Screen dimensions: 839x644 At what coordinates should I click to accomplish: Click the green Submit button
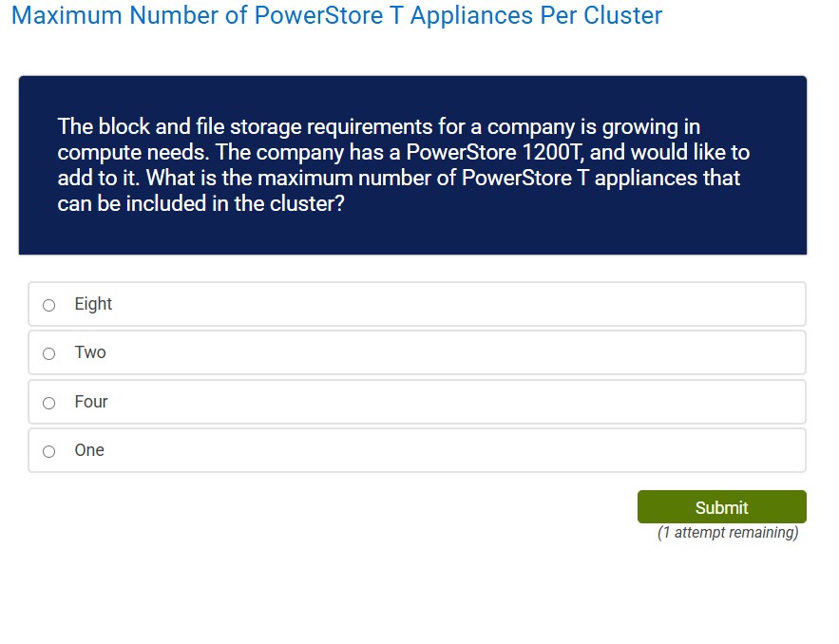721,506
